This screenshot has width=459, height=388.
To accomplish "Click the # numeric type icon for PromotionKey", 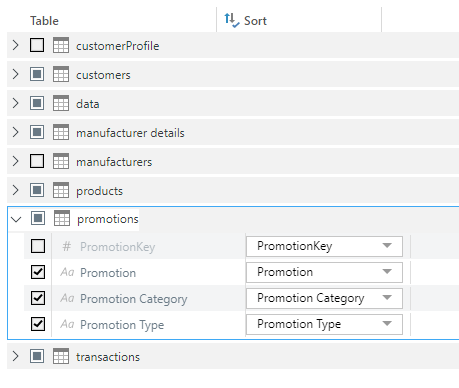I will 67,247.
